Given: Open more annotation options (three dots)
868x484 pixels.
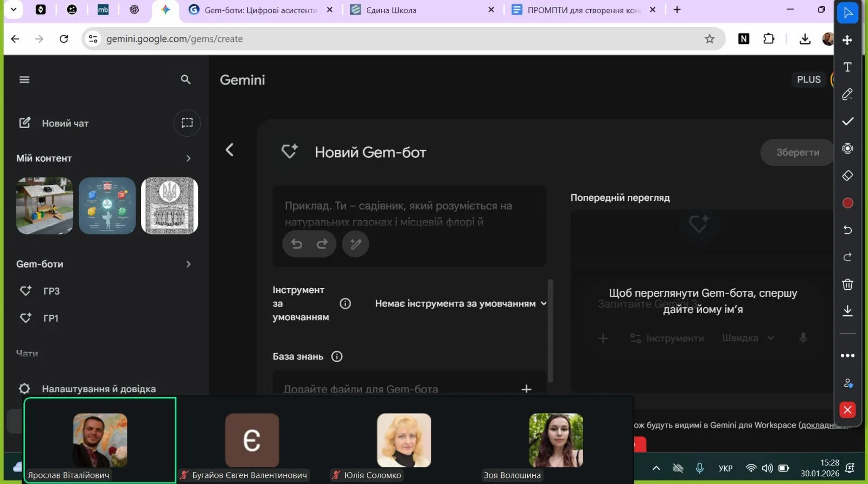Looking at the screenshot, I should pos(847,356).
